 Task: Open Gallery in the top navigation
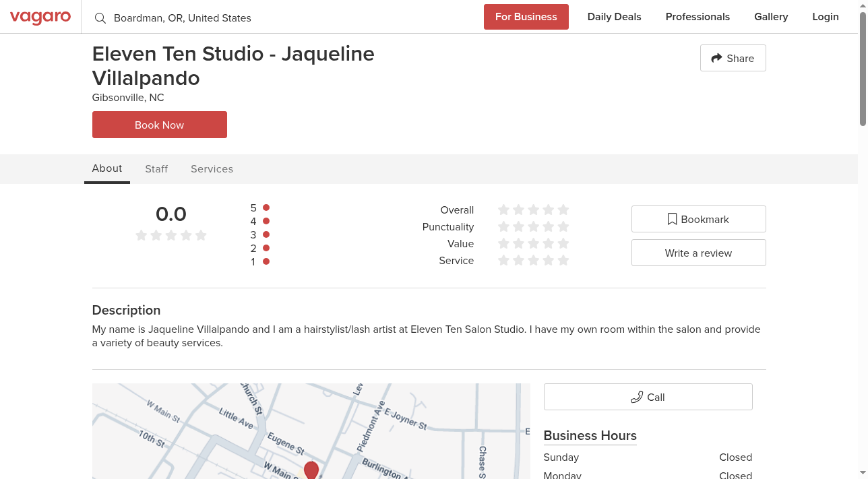point(771,17)
